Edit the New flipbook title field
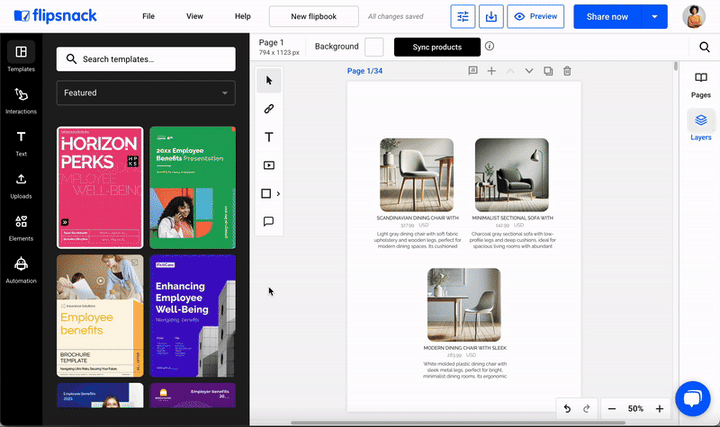Image resolution: width=720 pixels, height=427 pixels. (x=314, y=17)
